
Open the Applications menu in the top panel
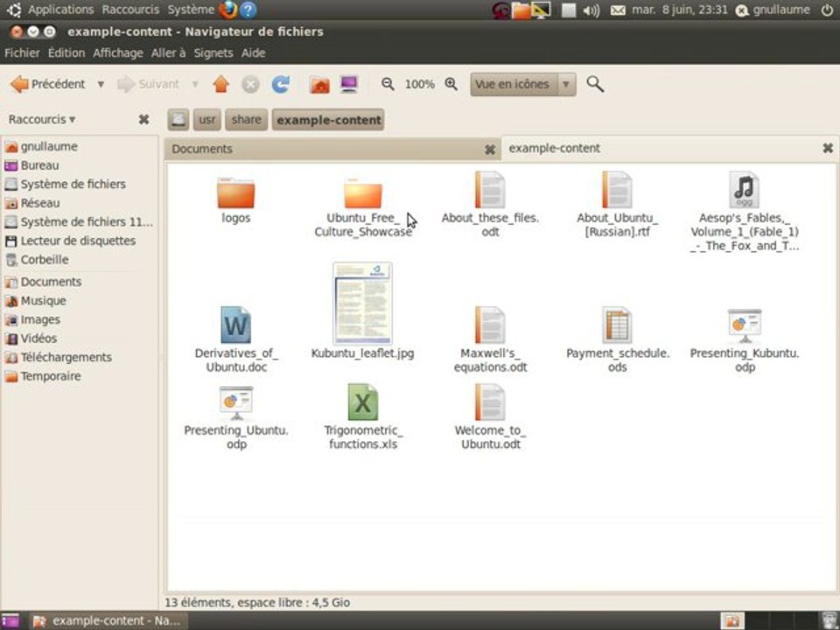click(60, 10)
